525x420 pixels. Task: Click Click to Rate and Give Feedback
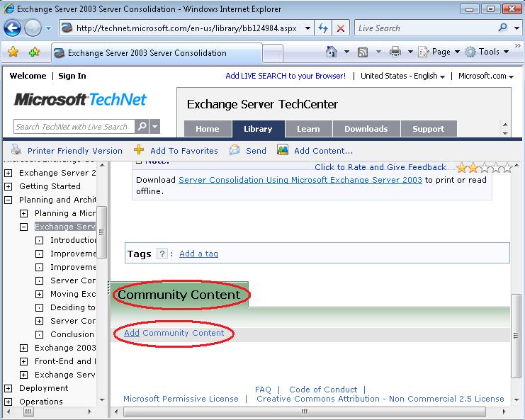(380, 167)
